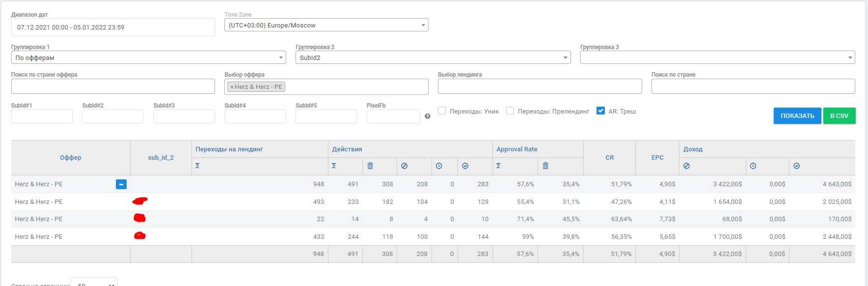
Task: Remove the Herz & Herz - PE offer tag
Action: coord(232,87)
